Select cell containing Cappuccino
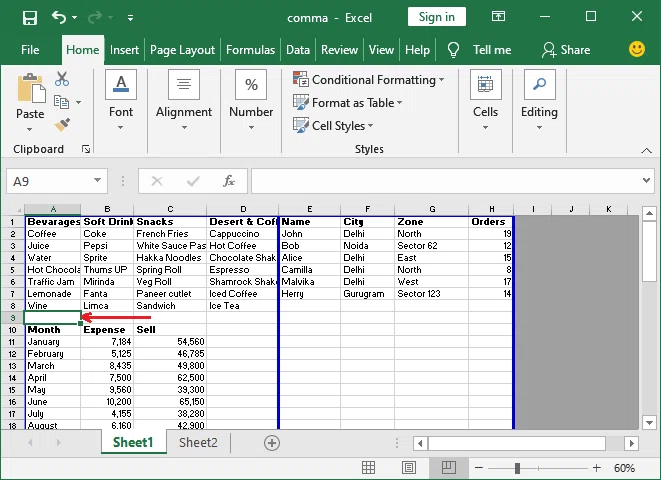Viewport: 661px width, 480px height. point(243,233)
